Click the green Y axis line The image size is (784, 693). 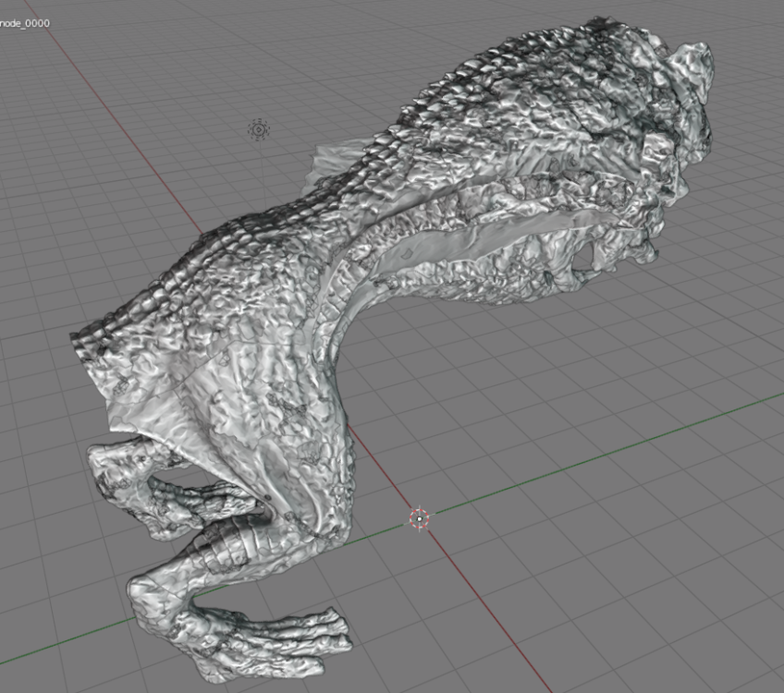(x=601, y=453)
